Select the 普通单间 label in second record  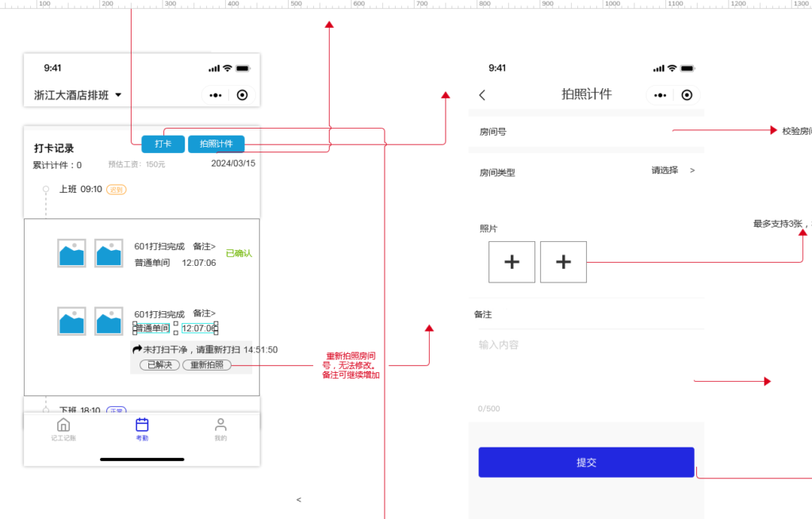coord(151,329)
